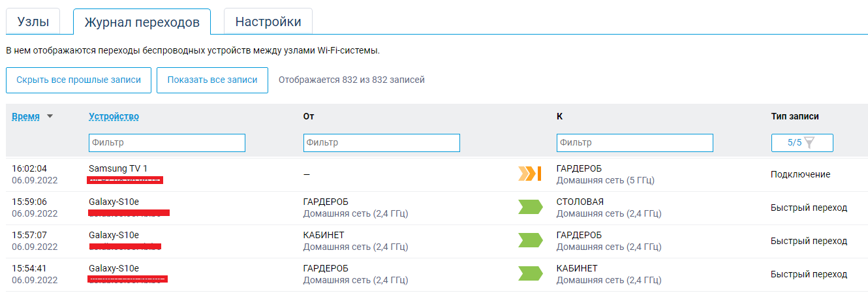Click Скрыть все прошлые записи button
The height and width of the screenshot is (293, 868).
point(78,80)
